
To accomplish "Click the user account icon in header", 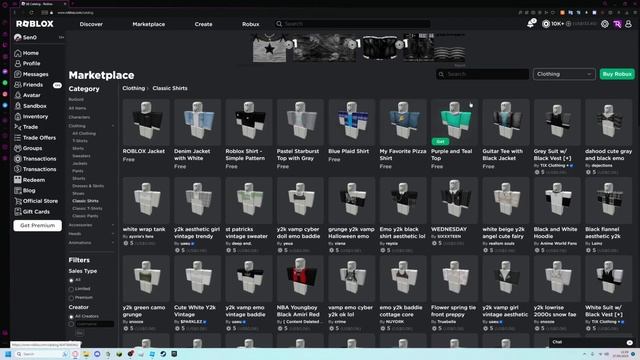I will (629, 24).
